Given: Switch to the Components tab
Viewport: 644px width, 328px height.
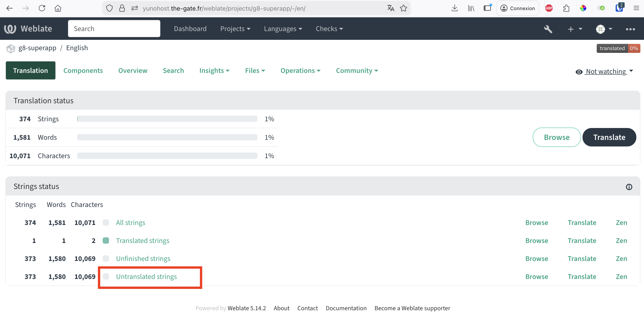Looking at the screenshot, I should (83, 71).
